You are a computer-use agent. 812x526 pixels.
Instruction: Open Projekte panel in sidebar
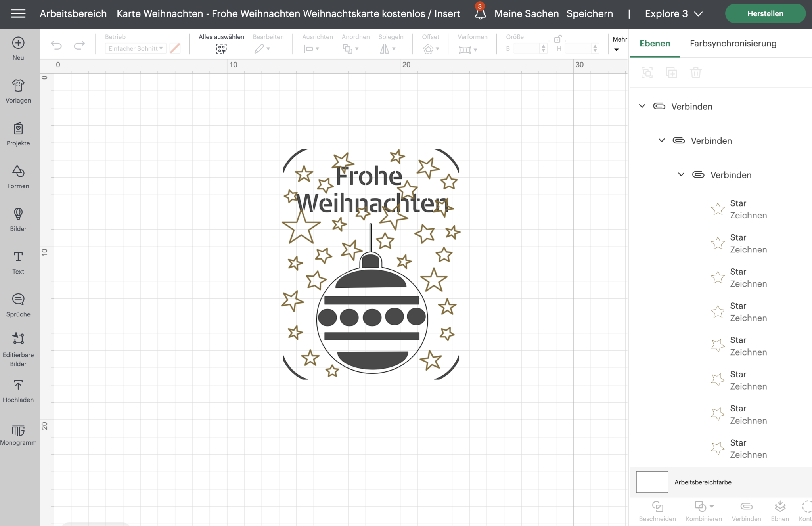(x=18, y=134)
